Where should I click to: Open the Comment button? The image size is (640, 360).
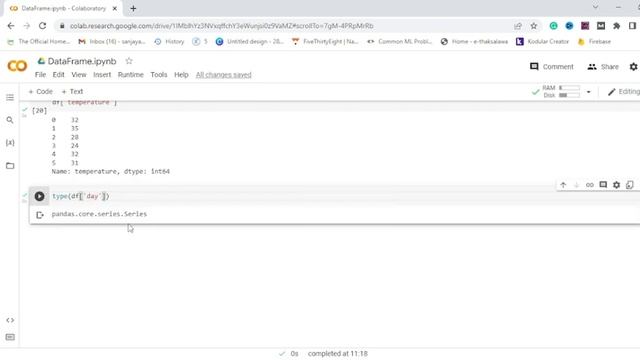(551, 67)
